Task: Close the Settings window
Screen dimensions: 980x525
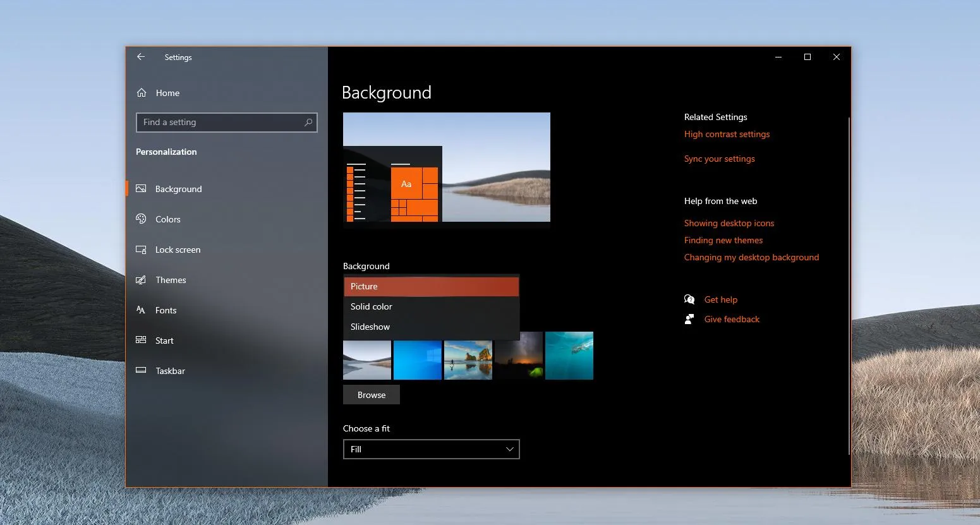Action: pos(837,57)
